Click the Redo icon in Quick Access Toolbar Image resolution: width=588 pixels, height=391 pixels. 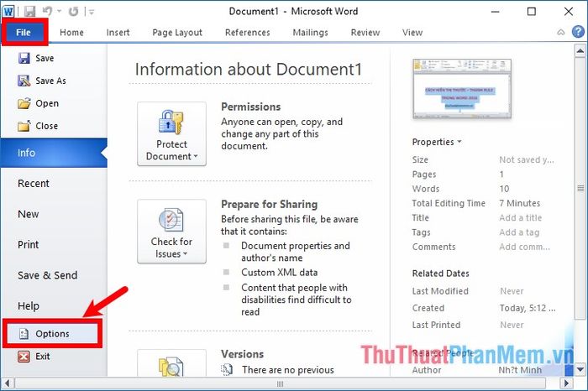coord(74,12)
